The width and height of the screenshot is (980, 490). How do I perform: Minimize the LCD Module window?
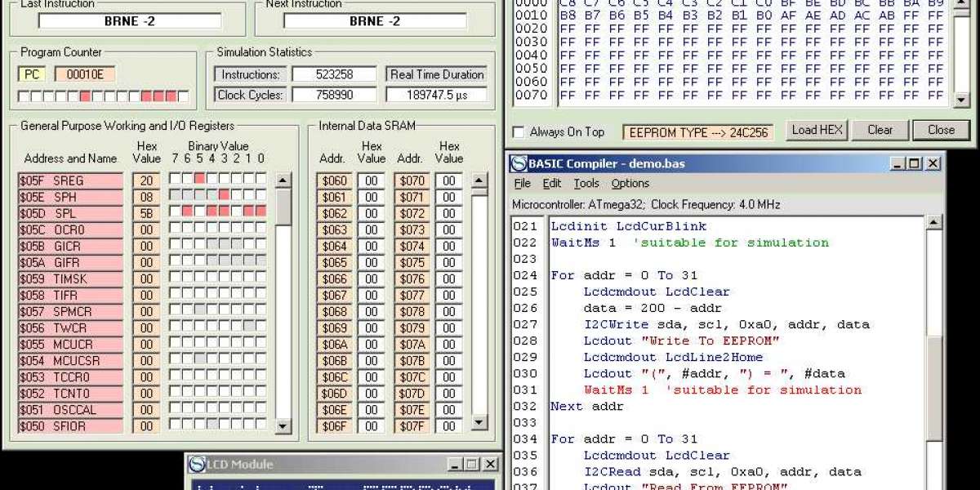pos(453,465)
